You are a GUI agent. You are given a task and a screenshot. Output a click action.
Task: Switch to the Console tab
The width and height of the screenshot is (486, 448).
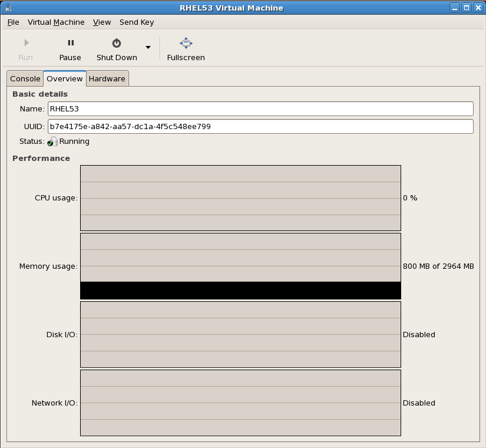(25, 79)
